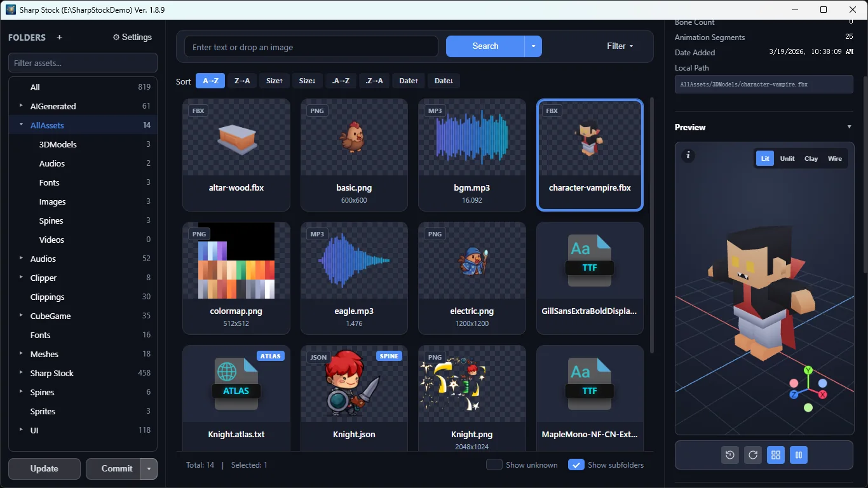Toggle the grid icon button below preview
868x488 pixels.
(x=775, y=455)
